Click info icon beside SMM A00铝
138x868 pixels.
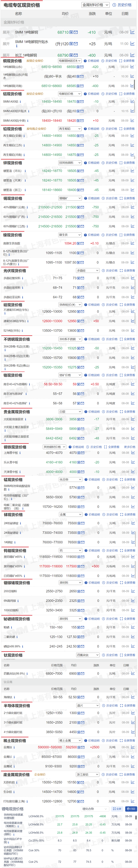(20, 101)
